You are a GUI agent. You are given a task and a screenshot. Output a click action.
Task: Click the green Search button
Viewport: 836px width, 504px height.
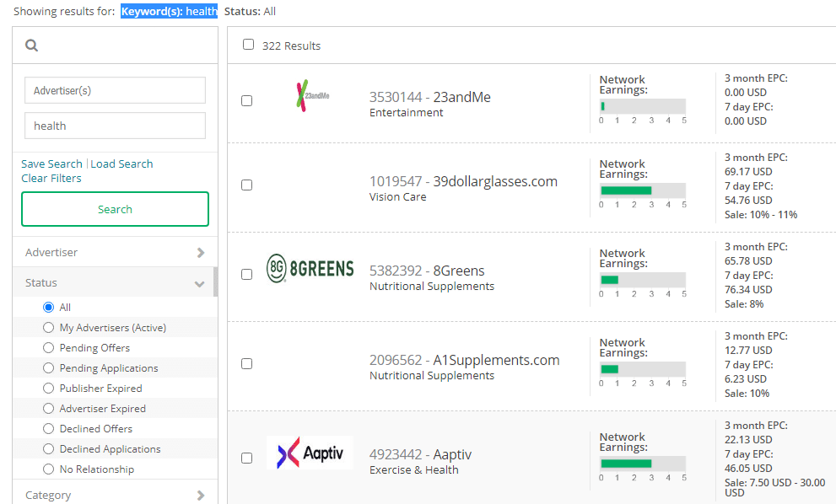click(x=115, y=208)
